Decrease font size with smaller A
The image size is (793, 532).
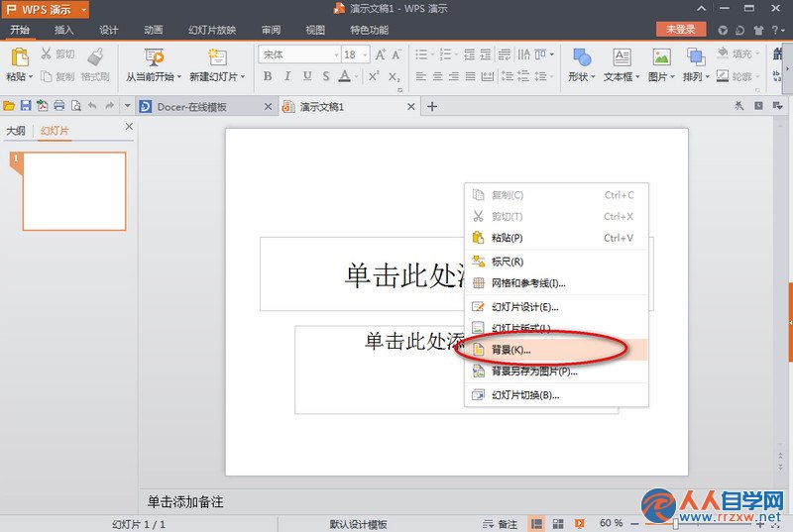[x=396, y=54]
